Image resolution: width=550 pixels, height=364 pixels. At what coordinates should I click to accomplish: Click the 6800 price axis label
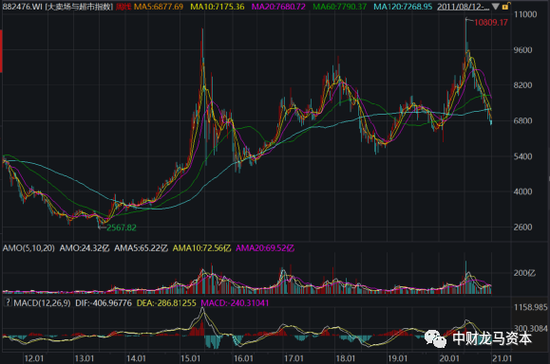click(523, 121)
